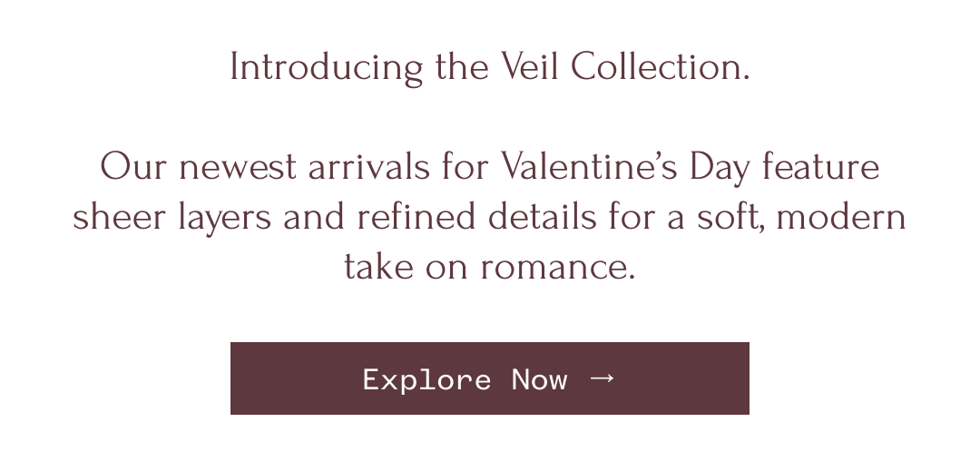Click the word "Now" on the button
This screenshot has width=980, height=471.
pos(539,379)
